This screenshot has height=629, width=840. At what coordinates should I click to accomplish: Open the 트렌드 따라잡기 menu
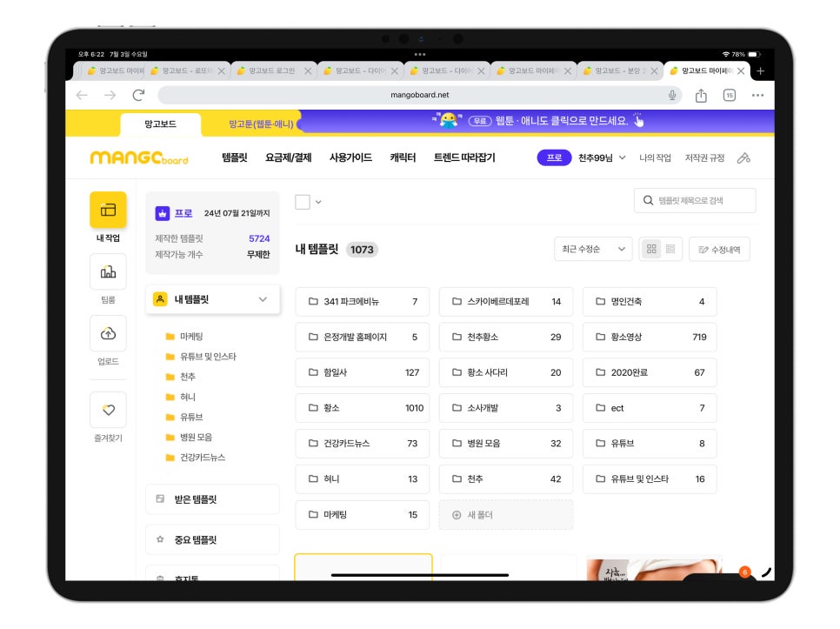tap(464, 157)
